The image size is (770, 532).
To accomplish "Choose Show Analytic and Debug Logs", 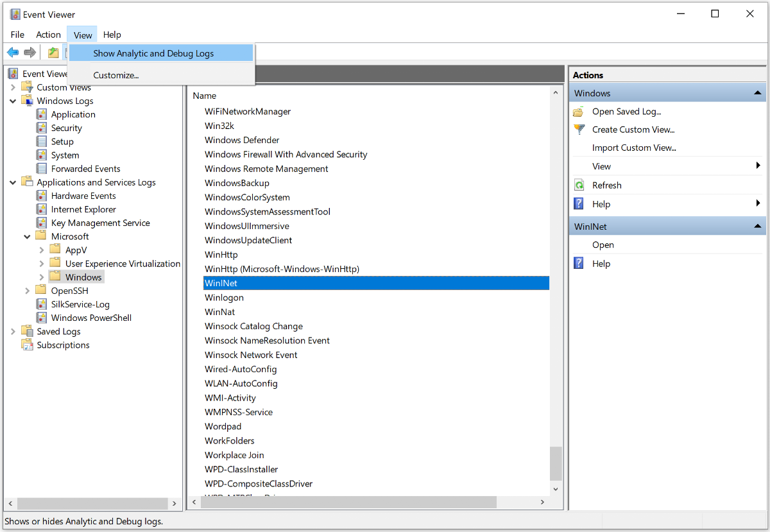I will pyautogui.click(x=161, y=53).
